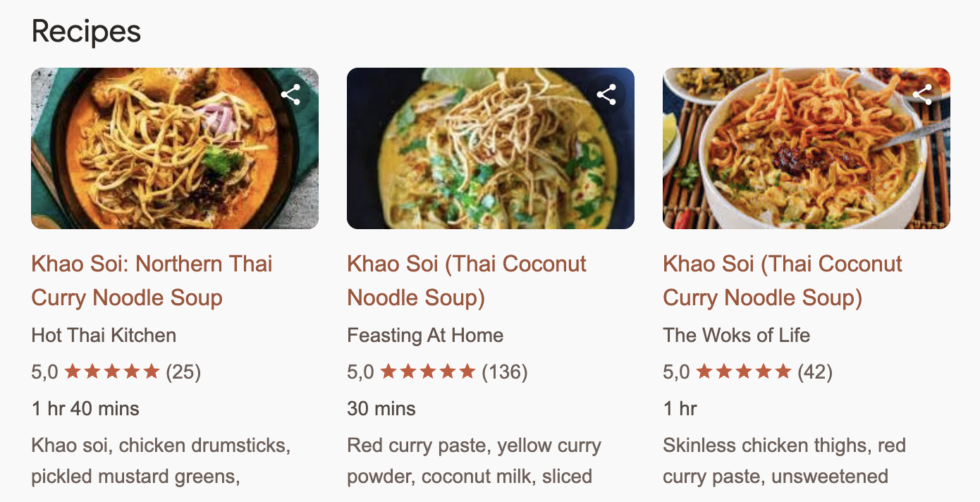The width and height of the screenshot is (980, 502).
Task: Click the 1 hr 40 mins cook time
Action: click(x=85, y=408)
